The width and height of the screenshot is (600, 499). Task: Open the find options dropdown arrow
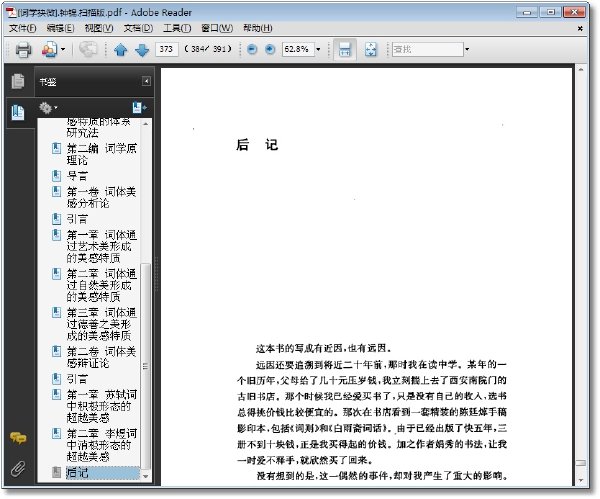pos(467,49)
